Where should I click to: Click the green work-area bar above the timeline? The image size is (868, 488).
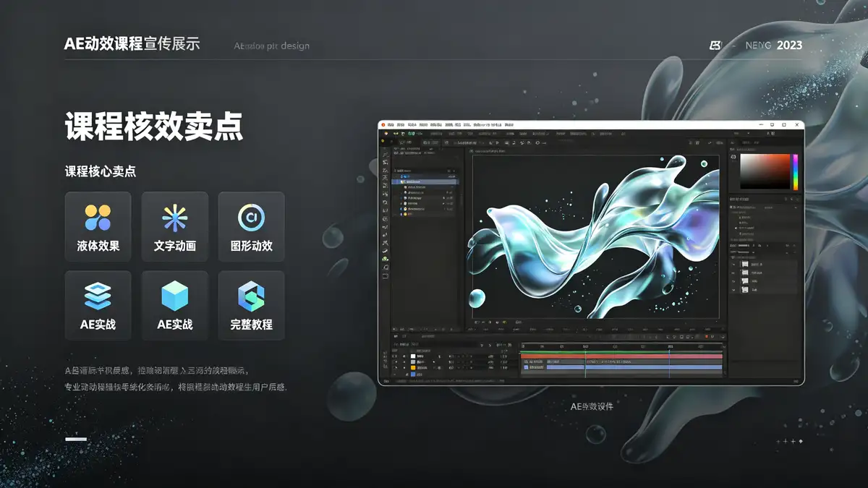pyautogui.click(x=621, y=352)
